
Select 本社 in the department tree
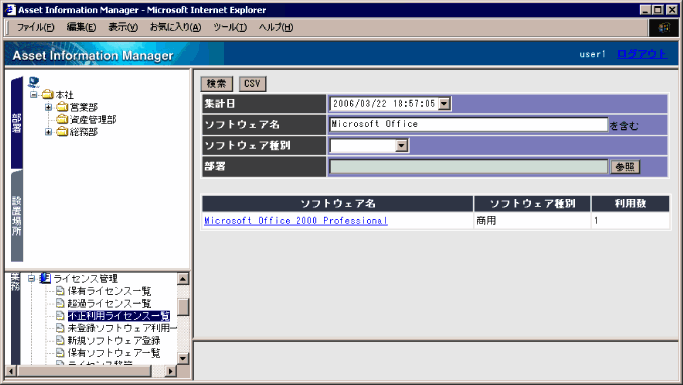pos(64,95)
